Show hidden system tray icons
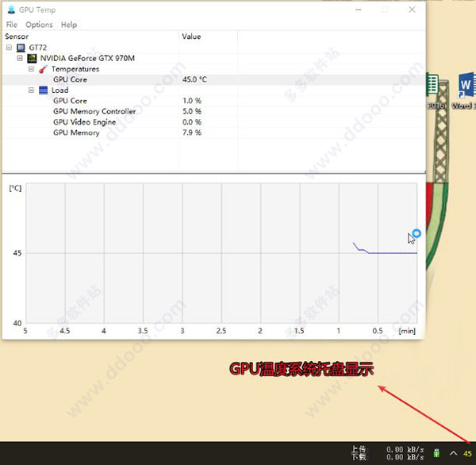The width and height of the screenshot is (476, 465). [454, 453]
